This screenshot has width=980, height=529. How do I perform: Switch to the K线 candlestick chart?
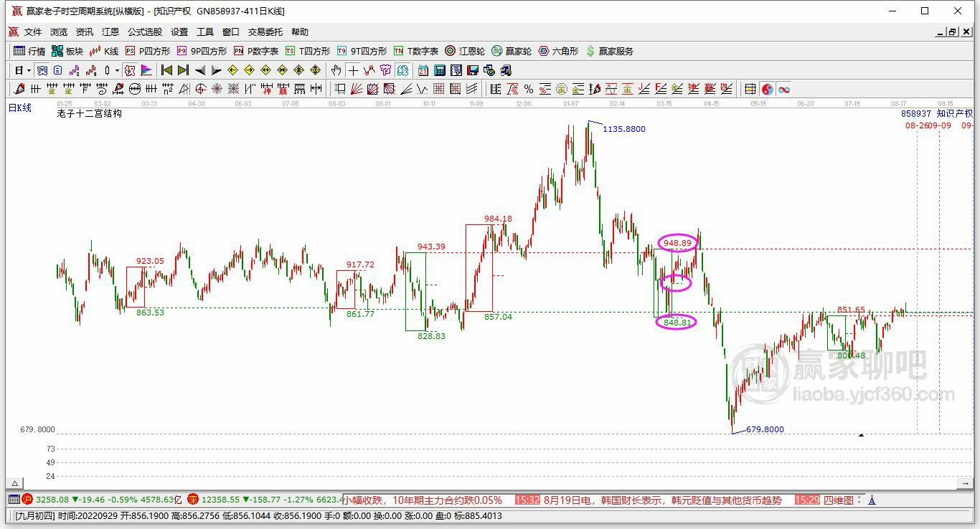pos(104,51)
